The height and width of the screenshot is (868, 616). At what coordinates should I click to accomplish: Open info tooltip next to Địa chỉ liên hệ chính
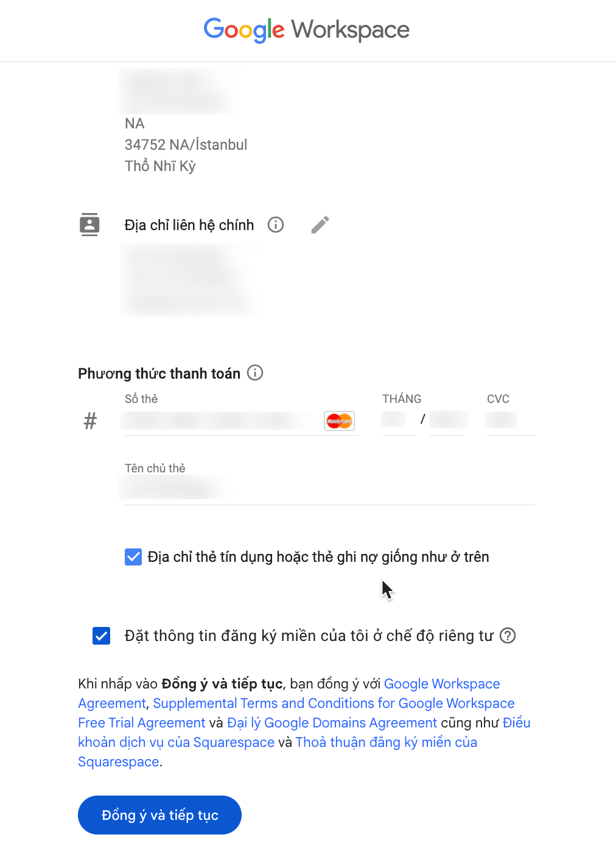tap(276, 225)
